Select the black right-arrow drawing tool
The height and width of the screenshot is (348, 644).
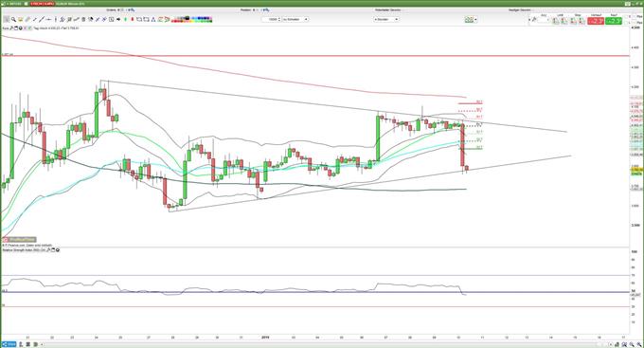click(x=118, y=19)
